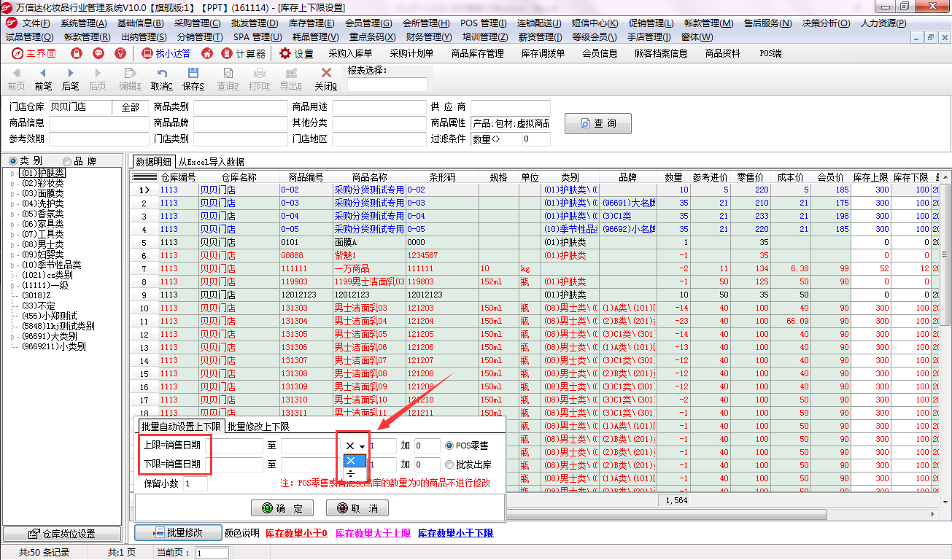The height and width of the screenshot is (560, 952).
Task: Click the 品牌 column header
Action: pos(627,177)
